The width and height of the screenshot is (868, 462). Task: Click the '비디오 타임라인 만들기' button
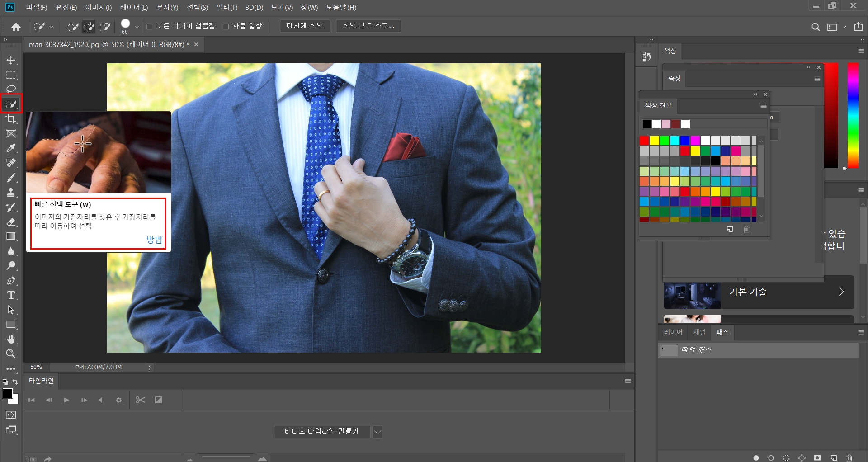pyautogui.click(x=322, y=432)
